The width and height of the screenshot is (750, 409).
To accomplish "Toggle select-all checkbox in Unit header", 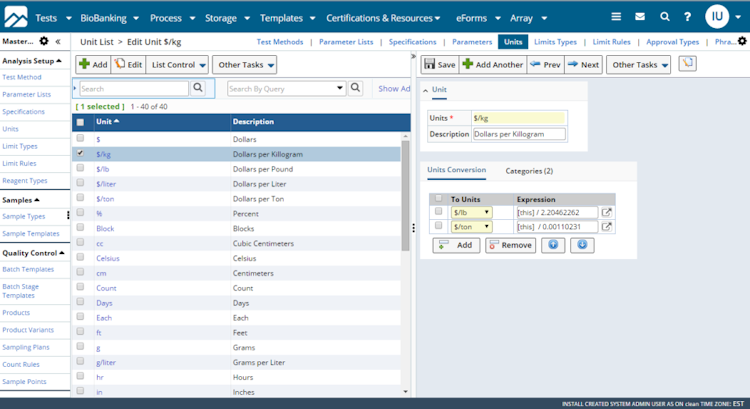I will pos(80,122).
